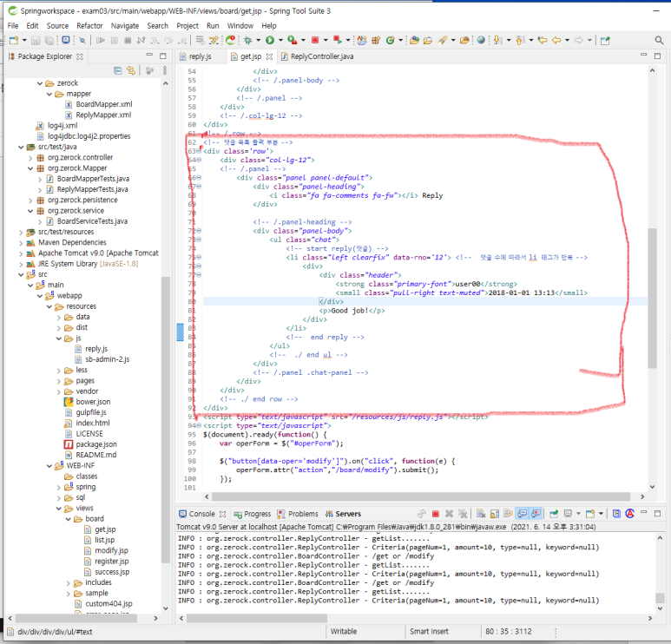
Task: Expand the data folder under resources
Action: tap(59, 317)
